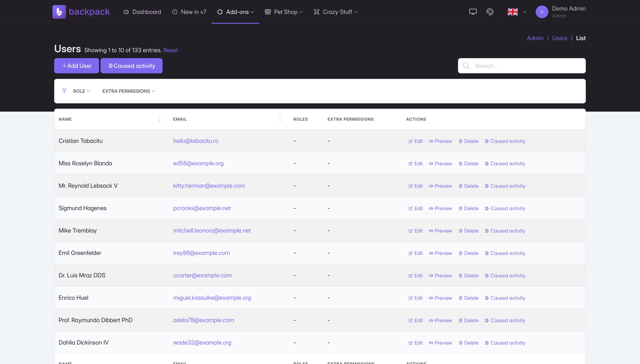View caused activity for Enrico Huel
This screenshot has width=640, height=364.
[505, 298]
